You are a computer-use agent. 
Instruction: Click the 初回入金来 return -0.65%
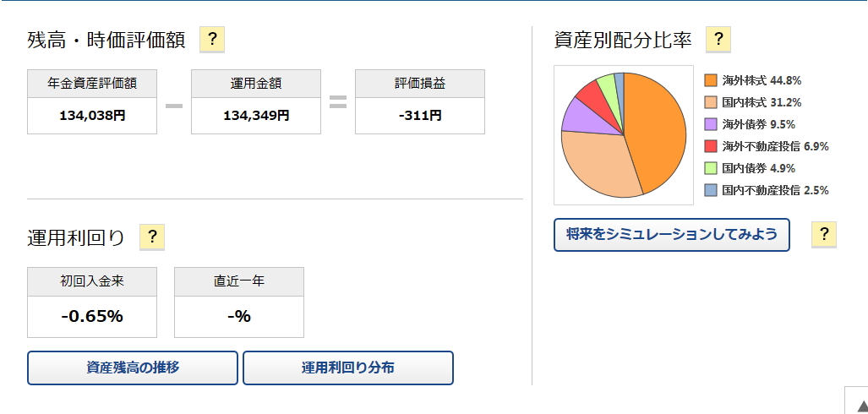pos(92,317)
